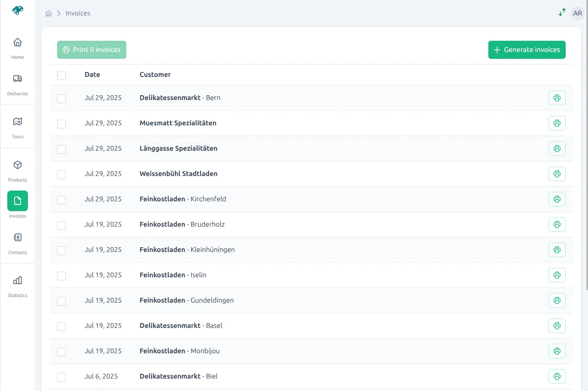Open Invoices from the breadcrumb trail
588x391 pixels.
pyautogui.click(x=78, y=13)
